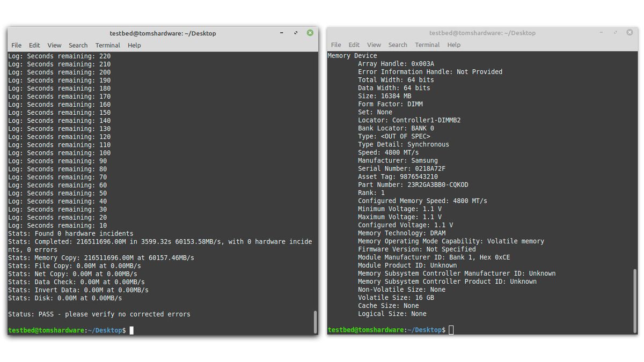Image resolution: width=644 pixels, height=362 pixels.
Task: Open Edit menu in stress-test log terminal
Action: pyautogui.click(x=34, y=45)
